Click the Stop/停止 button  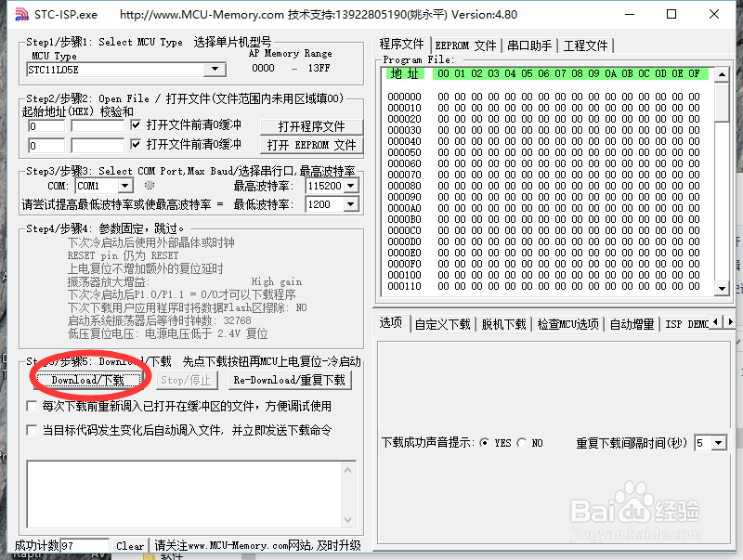[x=186, y=380]
